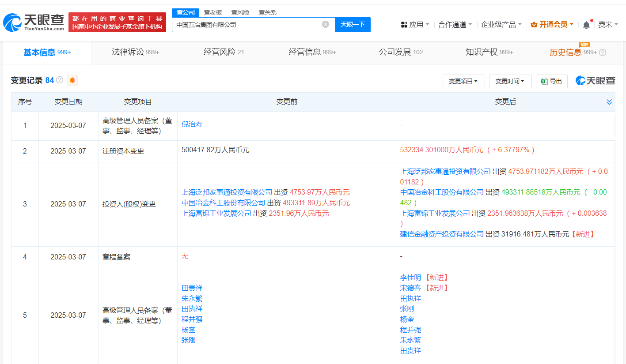Screen dimensions: 626x364
Task: Click the Excel 导出 export button
Action: (551, 81)
